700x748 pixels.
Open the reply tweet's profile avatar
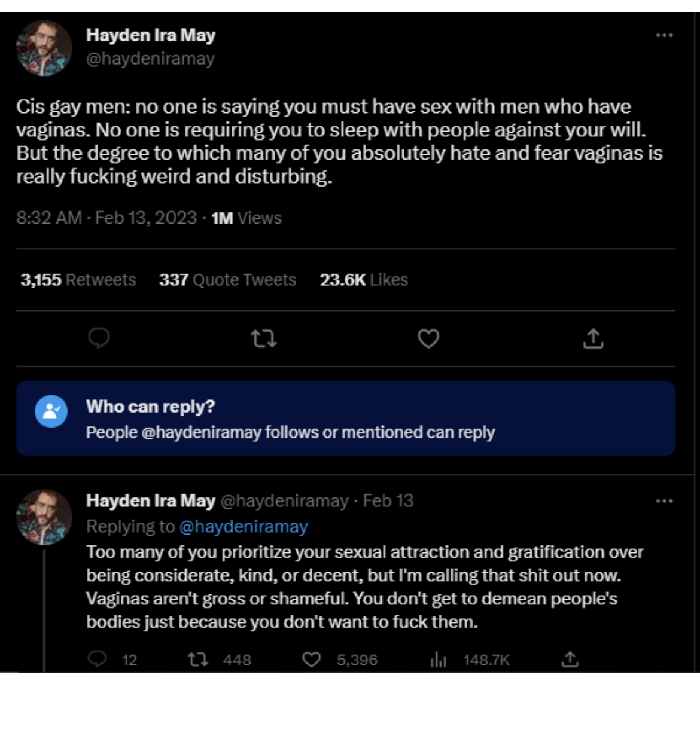tap(44, 518)
